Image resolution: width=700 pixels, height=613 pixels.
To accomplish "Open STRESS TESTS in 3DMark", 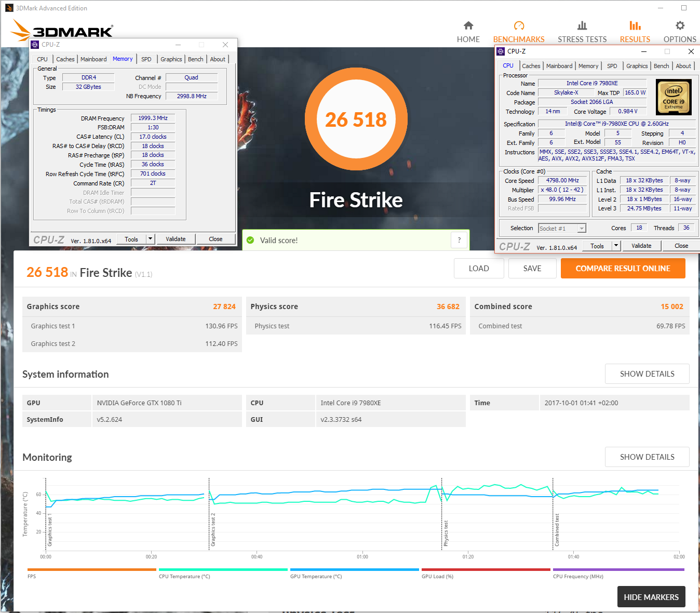I will point(582,32).
